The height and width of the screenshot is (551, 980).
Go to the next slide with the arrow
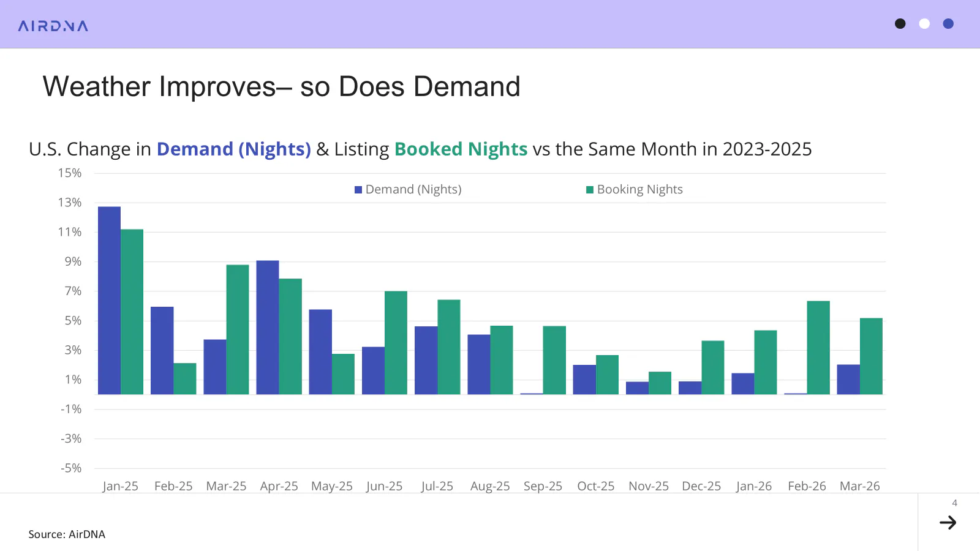[x=948, y=522]
